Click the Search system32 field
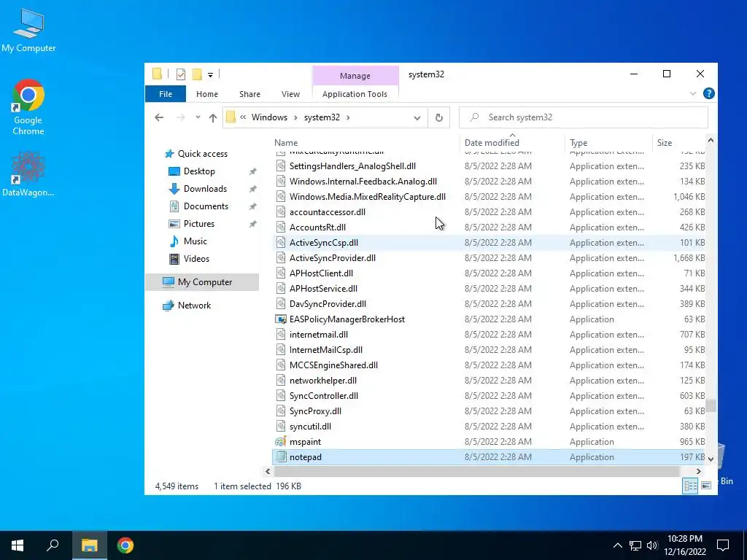747x560 pixels. tap(583, 117)
